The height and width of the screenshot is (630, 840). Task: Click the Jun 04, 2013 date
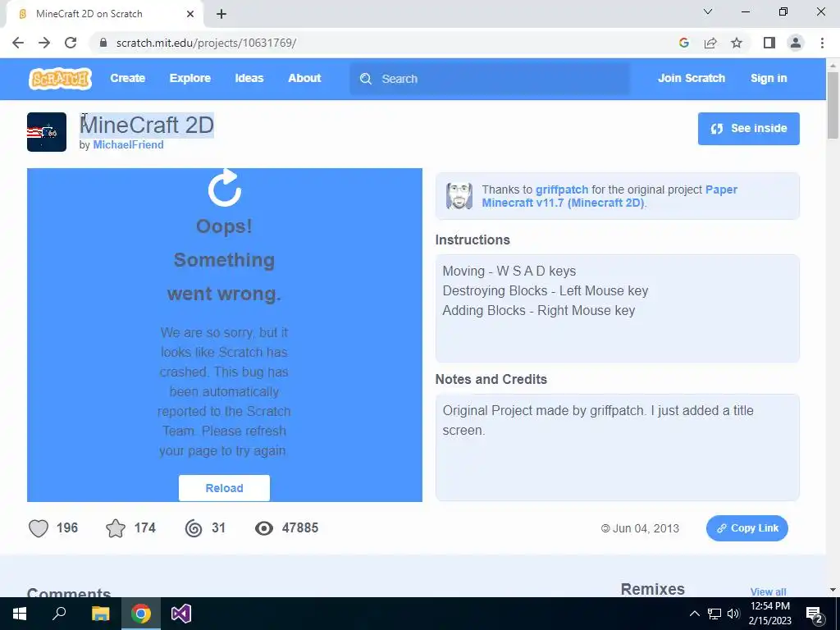(x=646, y=529)
